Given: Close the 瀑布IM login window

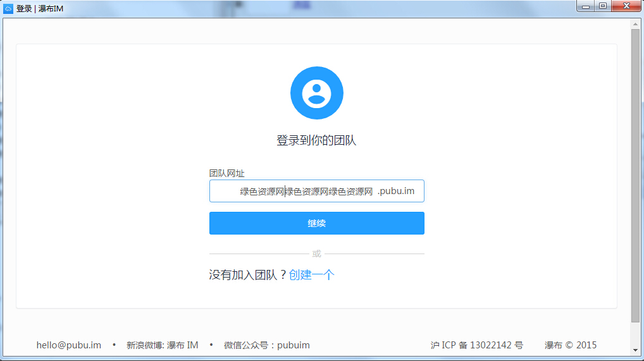Looking at the screenshot, I should click(x=625, y=6).
